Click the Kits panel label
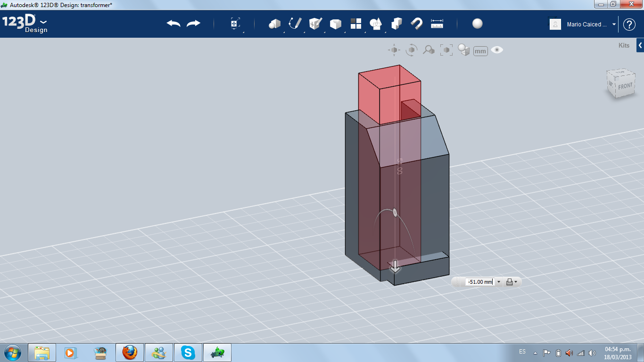This screenshot has width=644, height=362. point(624,46)
